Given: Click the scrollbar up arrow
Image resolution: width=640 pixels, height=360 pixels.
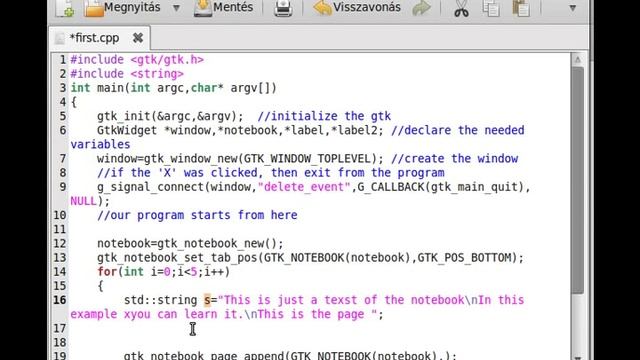Looking at the screenshot, I should click(578, 60).
